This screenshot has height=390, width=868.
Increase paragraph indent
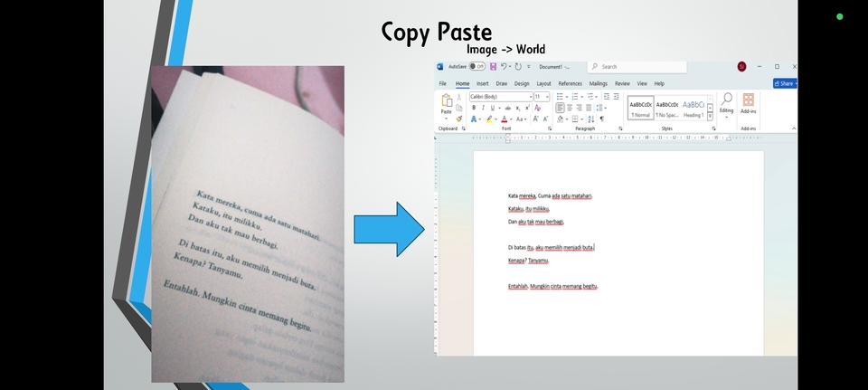click(x=616, y=97)
